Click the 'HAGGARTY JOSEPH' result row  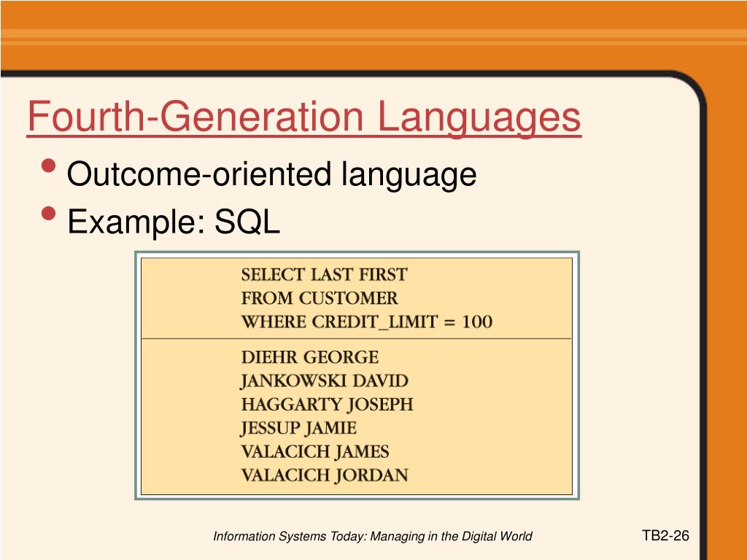click(x=327, y=405)
